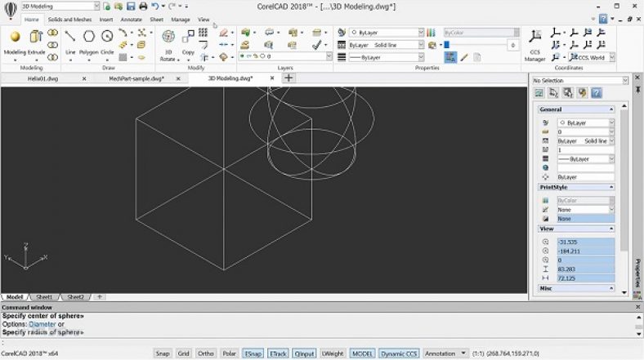
Task: Click the Save icon in quick access toolbar
Action: (131, 7)
